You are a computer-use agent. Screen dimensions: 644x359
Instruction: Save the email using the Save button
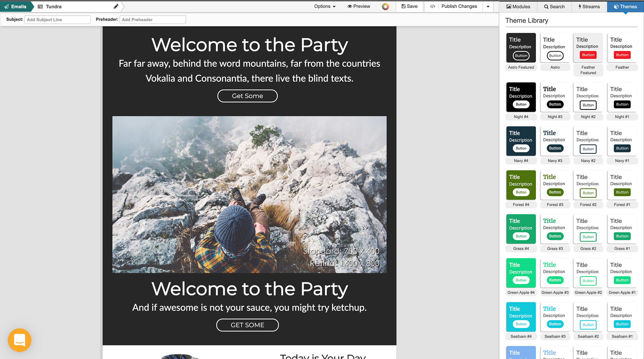(409, 6)
